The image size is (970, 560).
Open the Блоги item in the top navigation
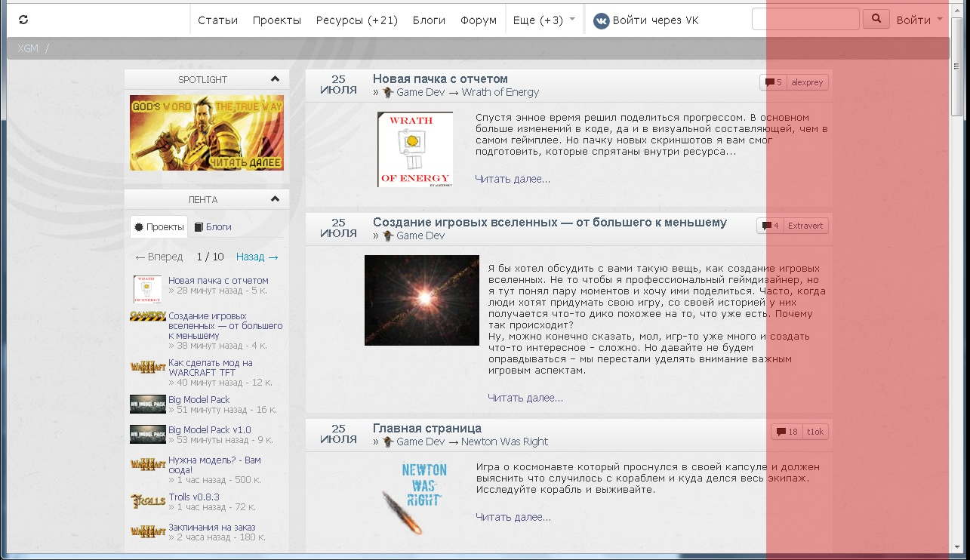[429, 20]
